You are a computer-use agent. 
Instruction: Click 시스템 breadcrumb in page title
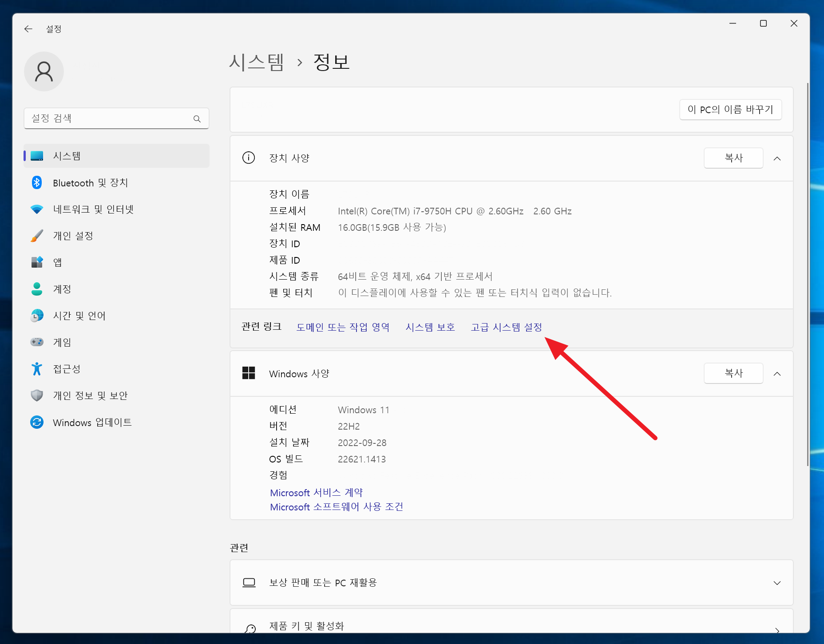(x=256, y=62)
